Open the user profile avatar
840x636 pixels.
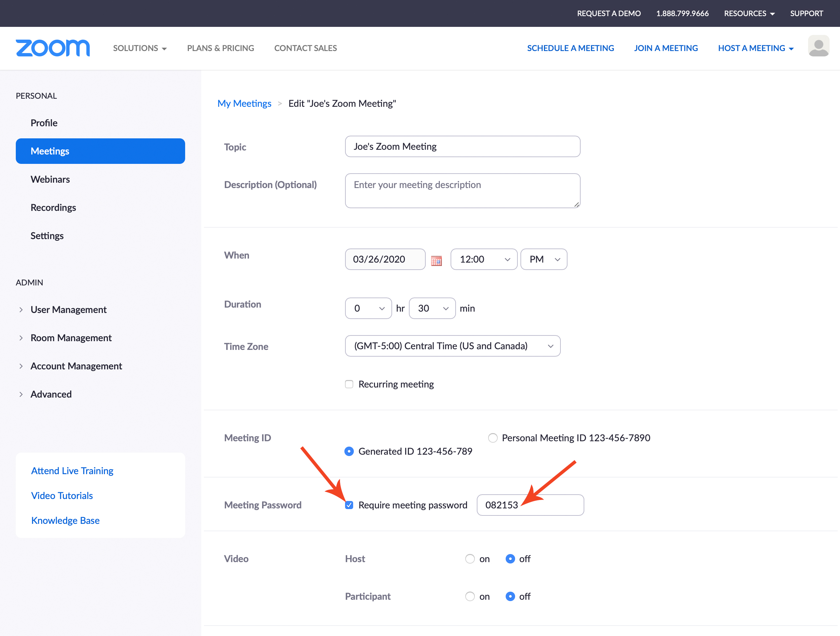[818, 46]
